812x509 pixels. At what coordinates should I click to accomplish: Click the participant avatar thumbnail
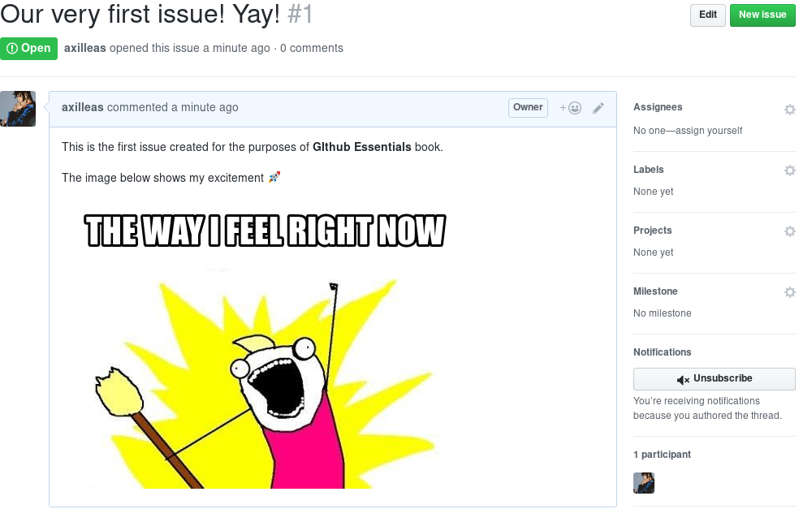pos(644,482)
